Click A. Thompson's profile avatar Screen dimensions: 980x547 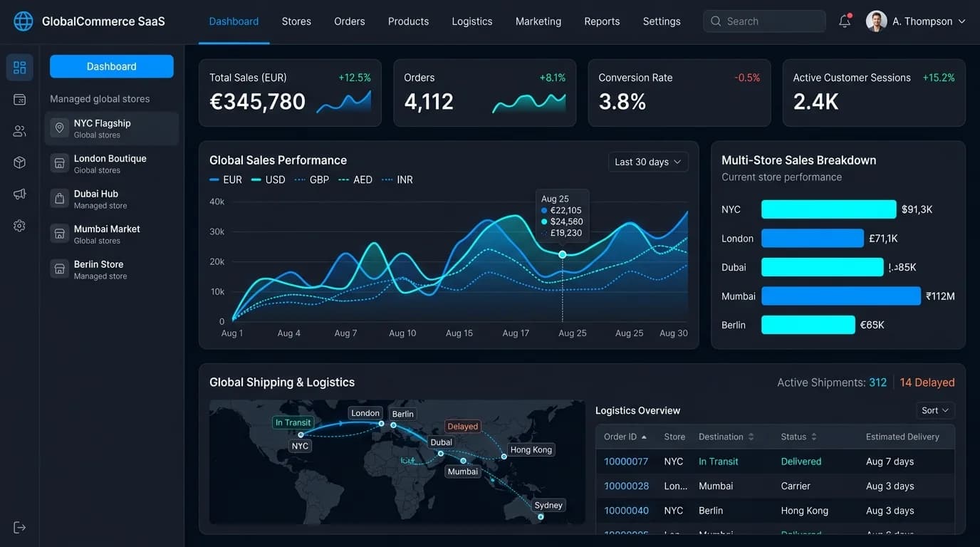point(877,21)
